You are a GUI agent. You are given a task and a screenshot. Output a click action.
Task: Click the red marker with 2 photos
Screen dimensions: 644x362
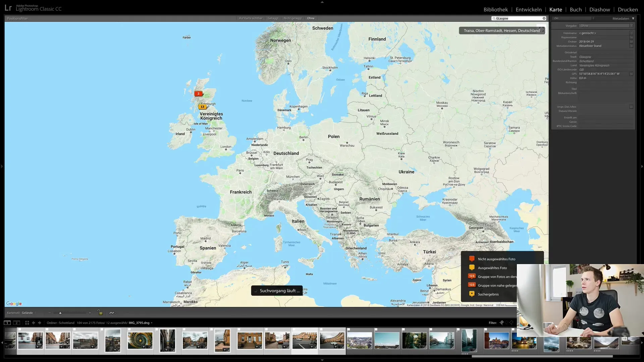point(198,94)
